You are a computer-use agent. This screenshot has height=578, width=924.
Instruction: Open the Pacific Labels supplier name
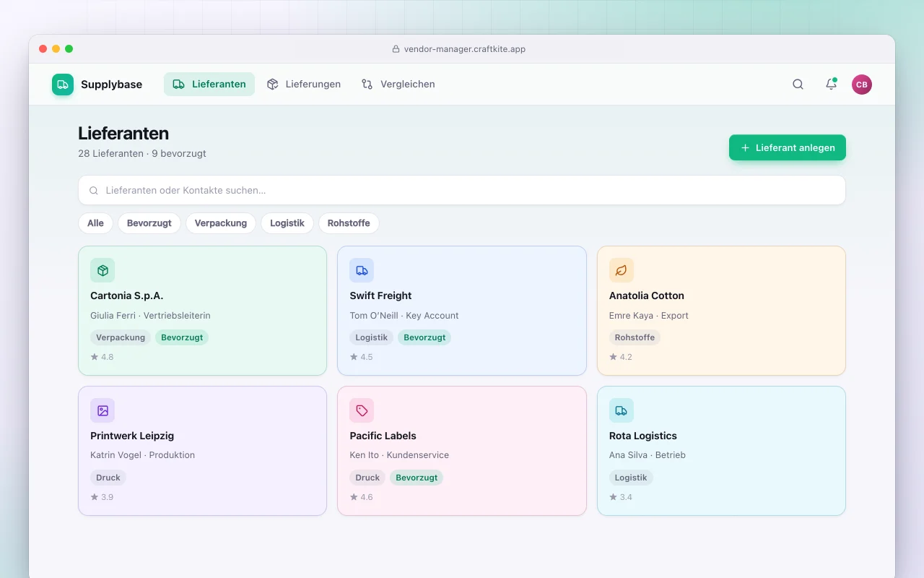[383, 436]
